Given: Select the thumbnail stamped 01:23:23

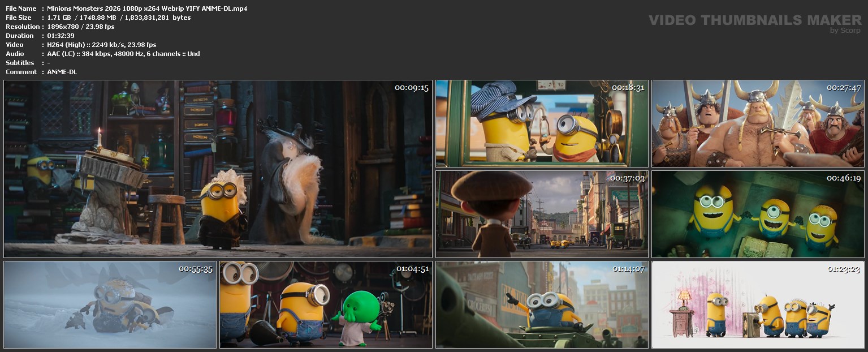Looking at the screenshot, I should click(758, 304).
